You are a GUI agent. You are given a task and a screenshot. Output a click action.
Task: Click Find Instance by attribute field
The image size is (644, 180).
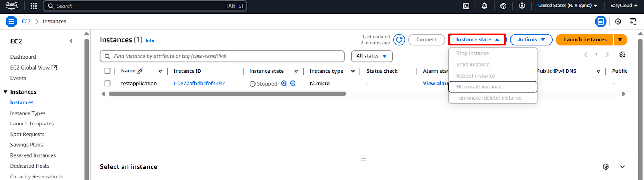point(222,56)
